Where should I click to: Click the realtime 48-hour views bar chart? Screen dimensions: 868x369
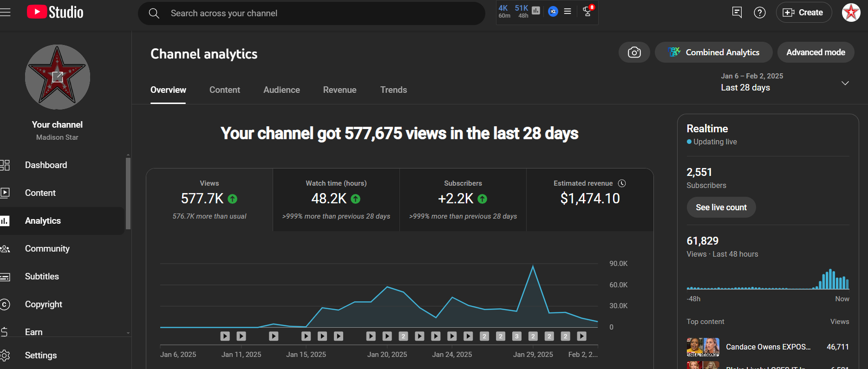(768, 279)
